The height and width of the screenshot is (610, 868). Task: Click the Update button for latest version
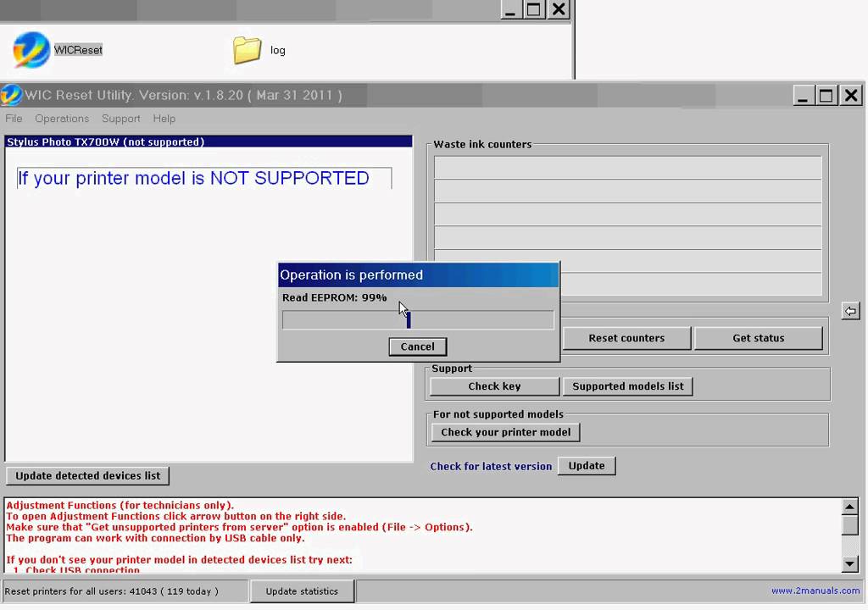pos(587,465)
